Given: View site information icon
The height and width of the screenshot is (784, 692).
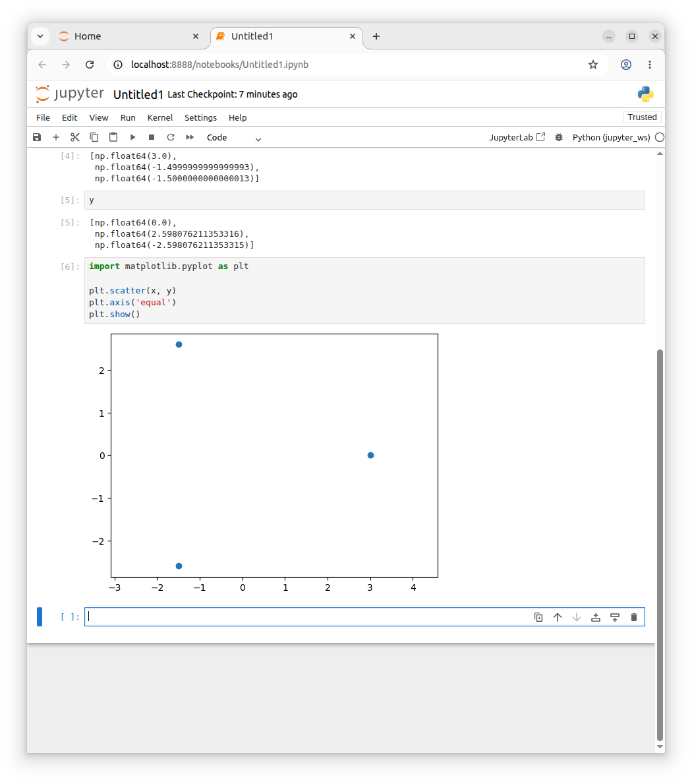Looking at the screenshot, I should pyautogui.click(x=118, y=65).
